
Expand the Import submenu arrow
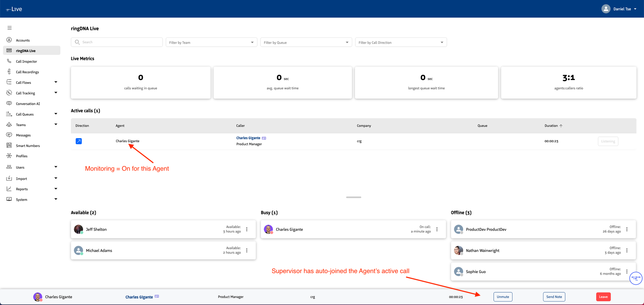(56, 178)
